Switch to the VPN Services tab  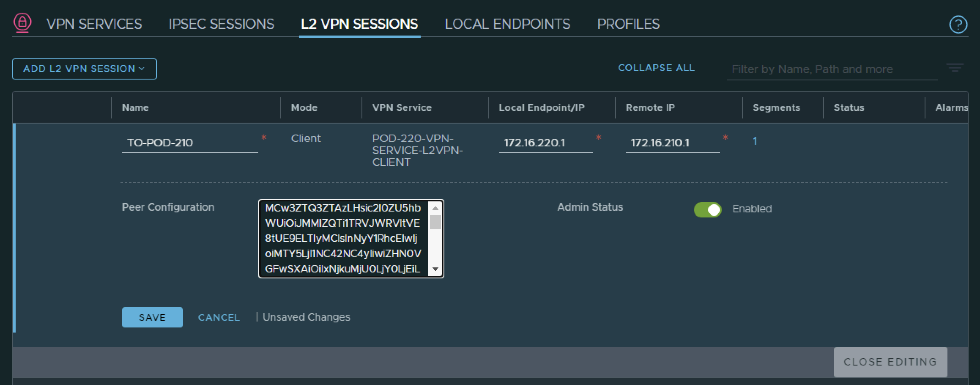[94, 24]
